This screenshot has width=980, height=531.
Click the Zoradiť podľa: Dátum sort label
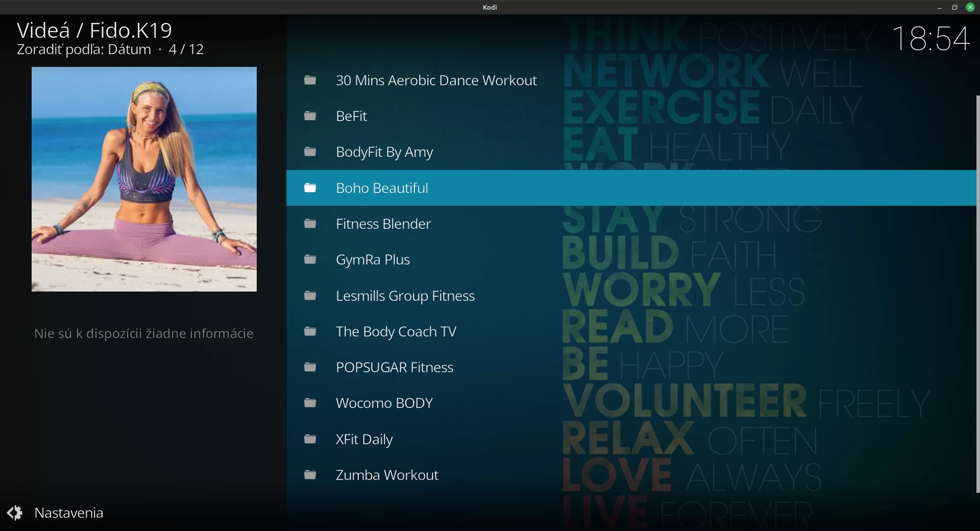click(84, 50)
